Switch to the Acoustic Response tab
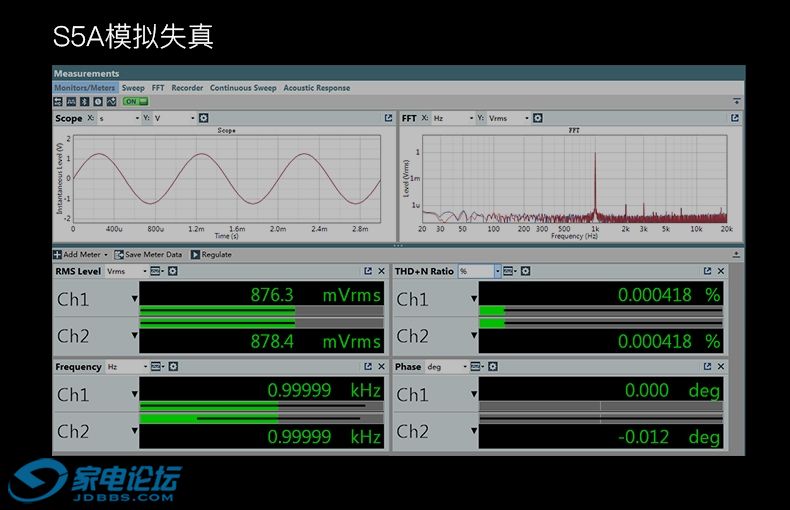 click(x=316, y=88)
